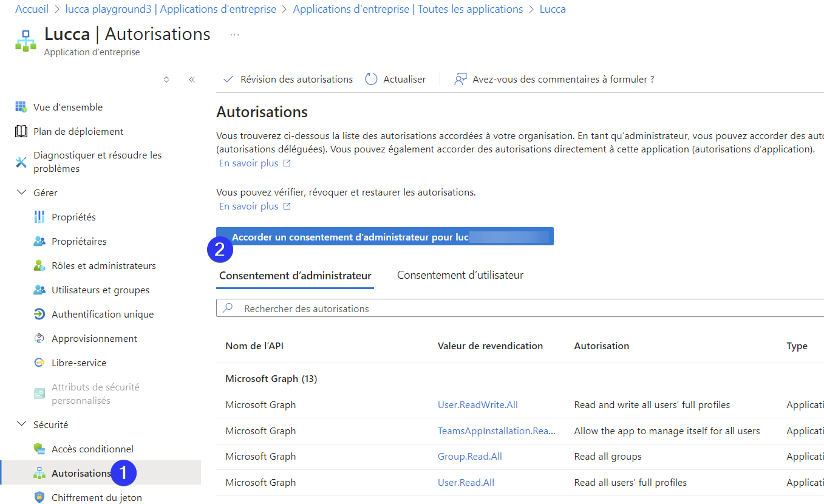Image resolution: width=824 pixels, height=504 pixels.
Task: Click the up-down sort arrows above sidebar
Action: (166, 80)
